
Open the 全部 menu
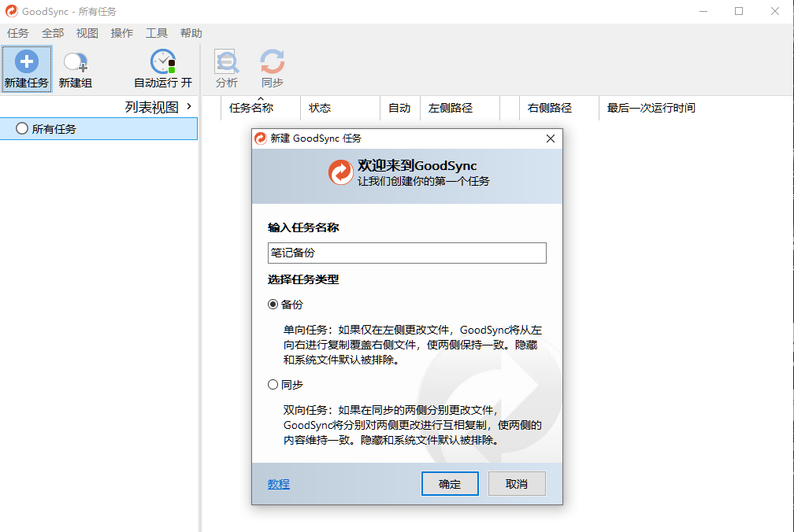(53, 33)
